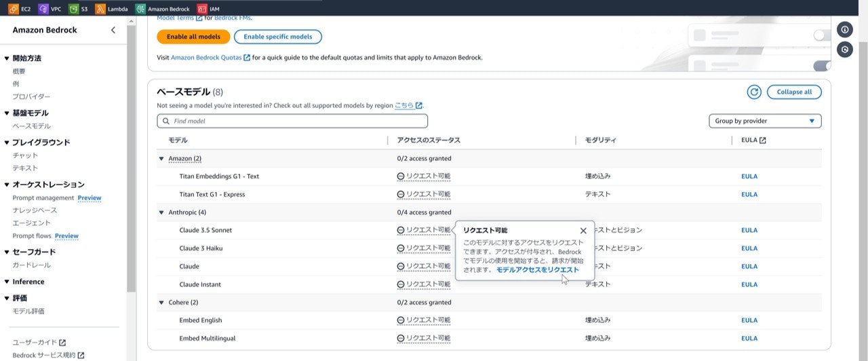868x361 pixels.
Task: Collapse the 評価 sidebar section
Action: click(7, 298)
